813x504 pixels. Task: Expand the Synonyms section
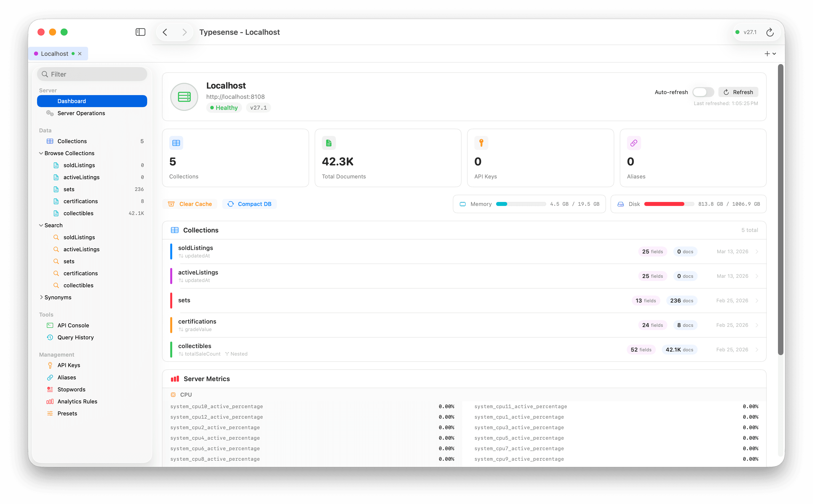click(x=42, y=297)
